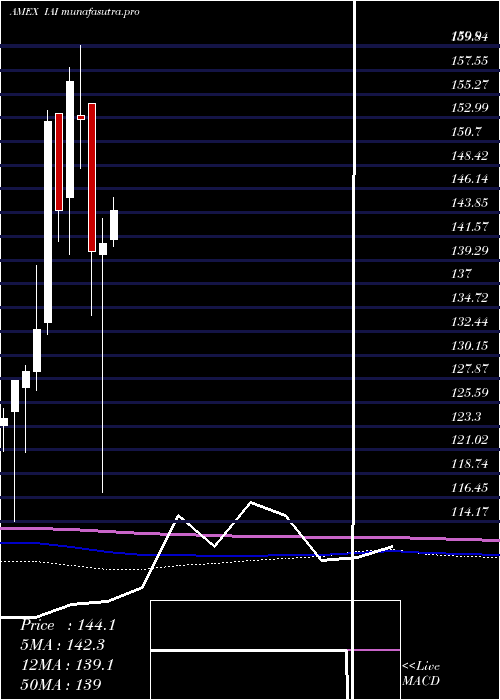The width and height of the screenshot is (500, 700).
Task: Select the 152.99 price axis label
Action: point(469,108)
